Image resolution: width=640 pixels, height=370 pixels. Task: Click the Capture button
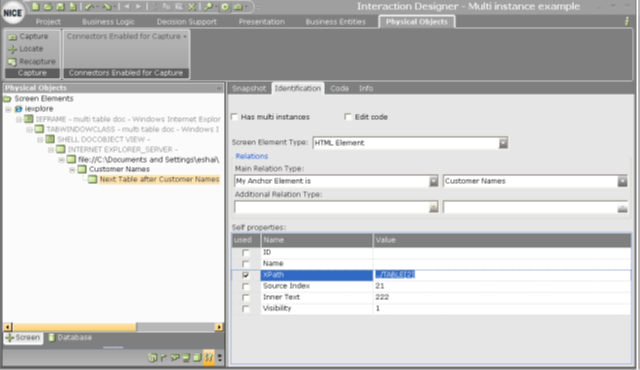tap(28, 36)
